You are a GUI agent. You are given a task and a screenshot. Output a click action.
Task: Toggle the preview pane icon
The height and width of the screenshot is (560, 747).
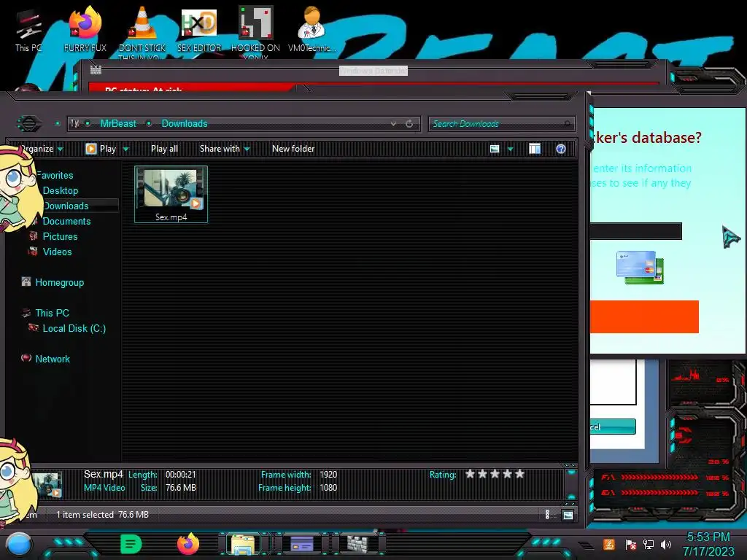click(535, 149)
